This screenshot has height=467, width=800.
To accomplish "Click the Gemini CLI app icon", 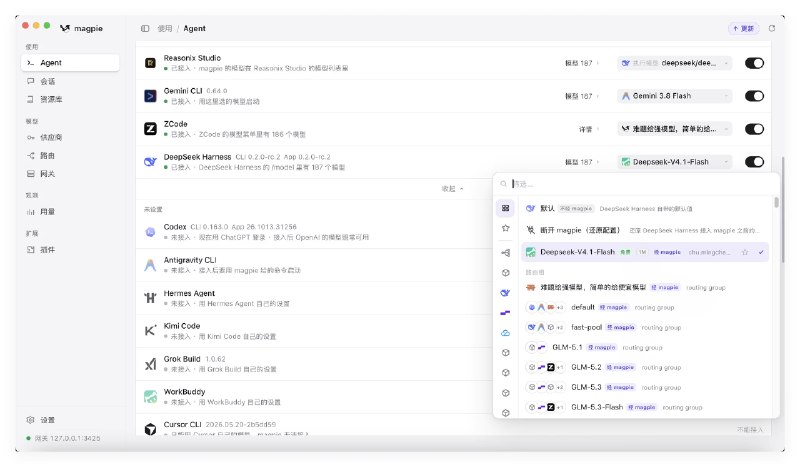I will [150, 95].
